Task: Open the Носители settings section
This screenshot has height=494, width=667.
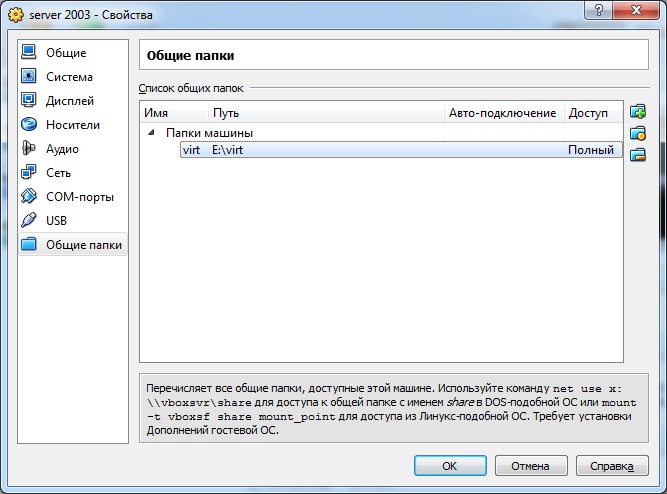Action: (x=73, y=125)
